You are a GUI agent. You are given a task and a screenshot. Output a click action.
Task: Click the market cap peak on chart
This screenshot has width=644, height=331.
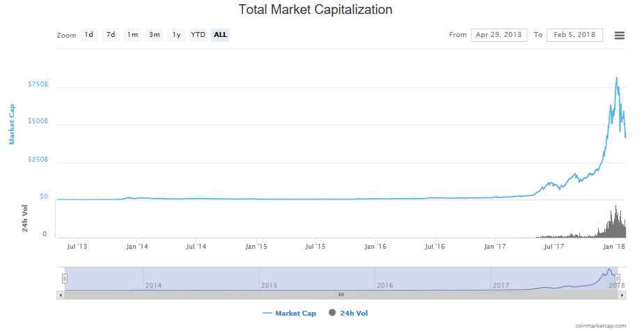coord(617,77)
